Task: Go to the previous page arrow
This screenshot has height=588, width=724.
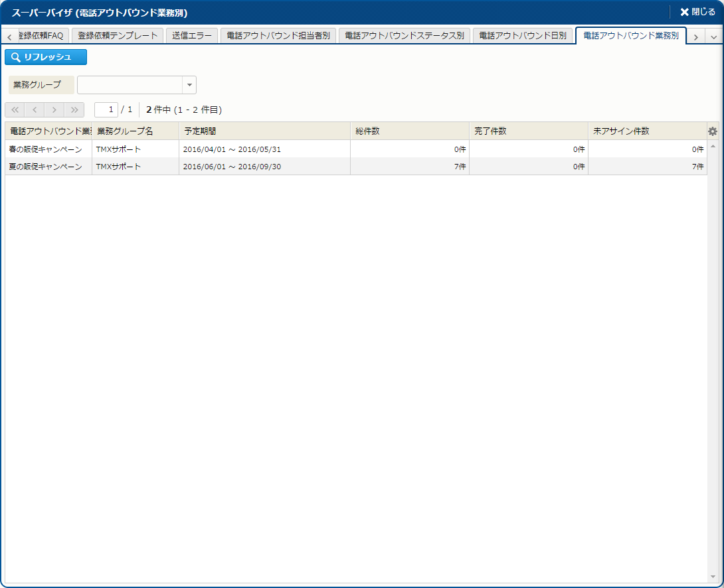Action: click(35, 110)
